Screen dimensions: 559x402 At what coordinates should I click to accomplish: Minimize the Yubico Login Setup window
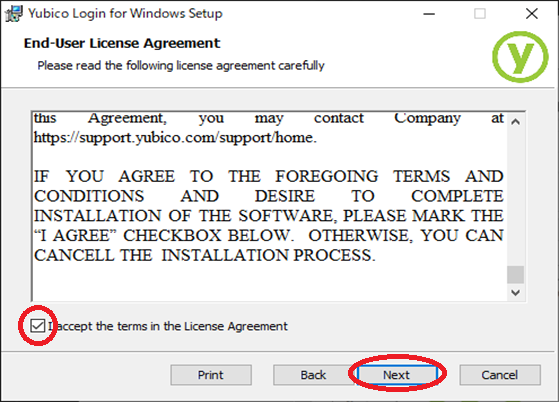coord(429,14)
